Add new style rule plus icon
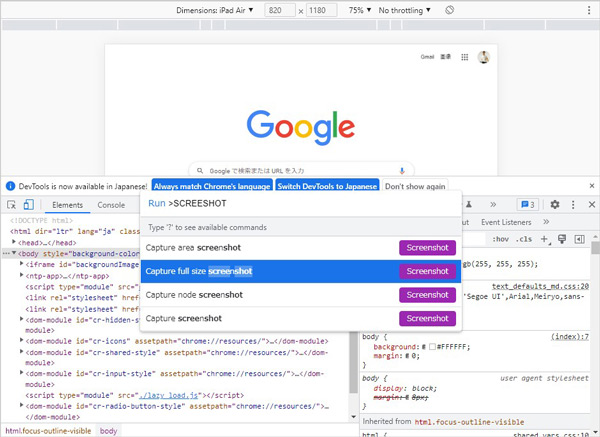Image resolution: width=600 pixels, height=437 pixels. (545, 240)
